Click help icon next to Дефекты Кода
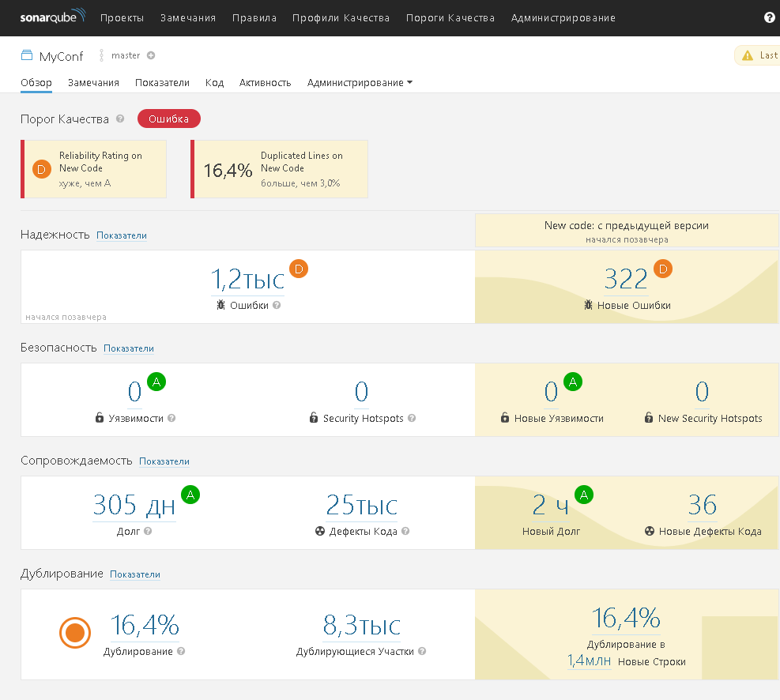The width and height of the screenshot is (780, 700). pos(405,531)
